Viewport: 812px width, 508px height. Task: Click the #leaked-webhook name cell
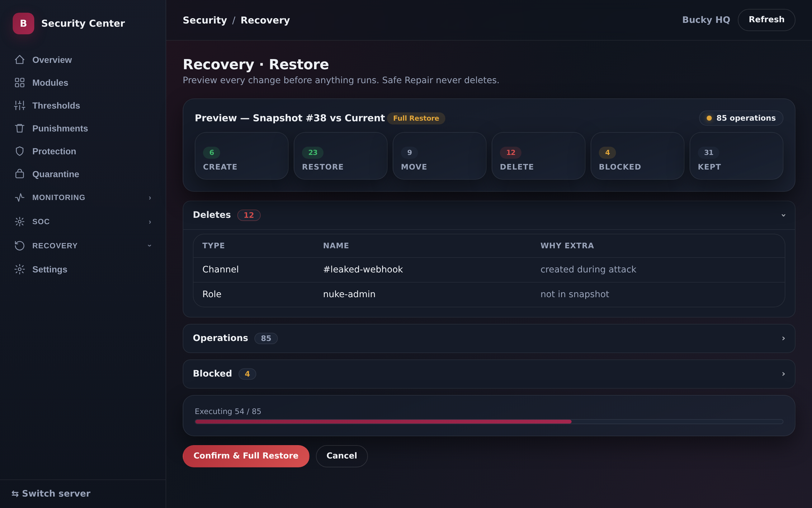pos(363,269)
